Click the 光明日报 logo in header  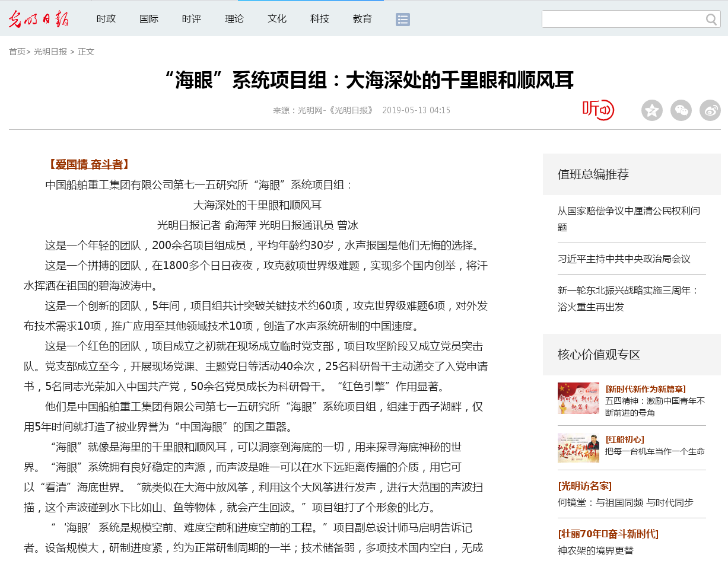point(39,19)
